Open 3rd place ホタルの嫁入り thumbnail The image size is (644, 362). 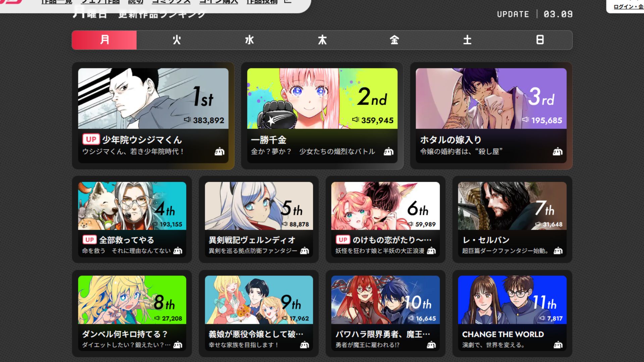coord(491,98)
